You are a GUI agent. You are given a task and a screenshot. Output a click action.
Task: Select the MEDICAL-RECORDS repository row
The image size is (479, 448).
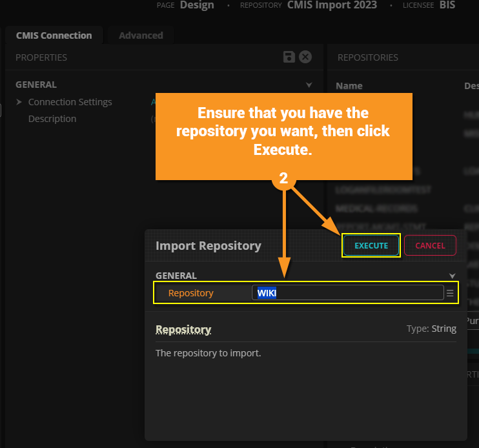[x=376, y=209]
